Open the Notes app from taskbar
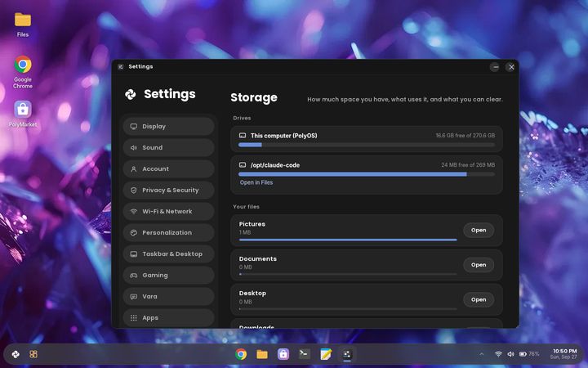 326,354
